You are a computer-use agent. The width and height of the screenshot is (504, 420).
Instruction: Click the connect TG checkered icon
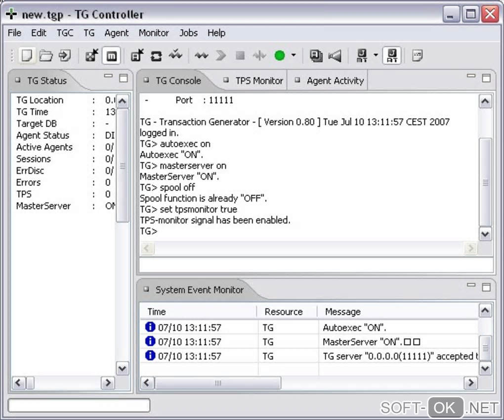coord(91,56)
